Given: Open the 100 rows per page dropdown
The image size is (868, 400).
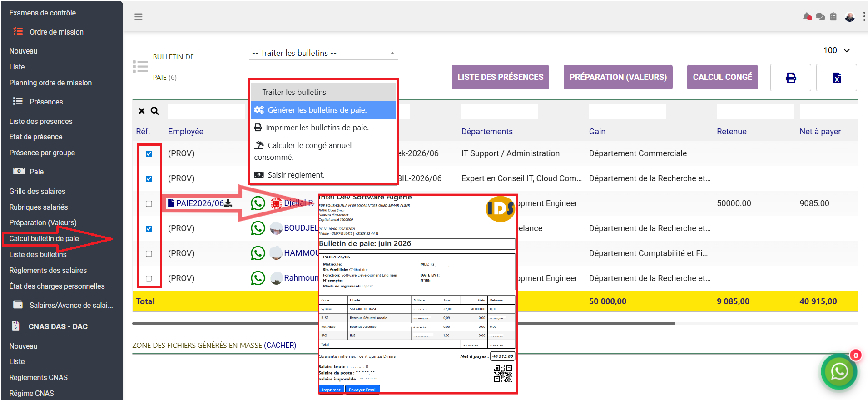Looking at the screenshot, I should [837, 50].
